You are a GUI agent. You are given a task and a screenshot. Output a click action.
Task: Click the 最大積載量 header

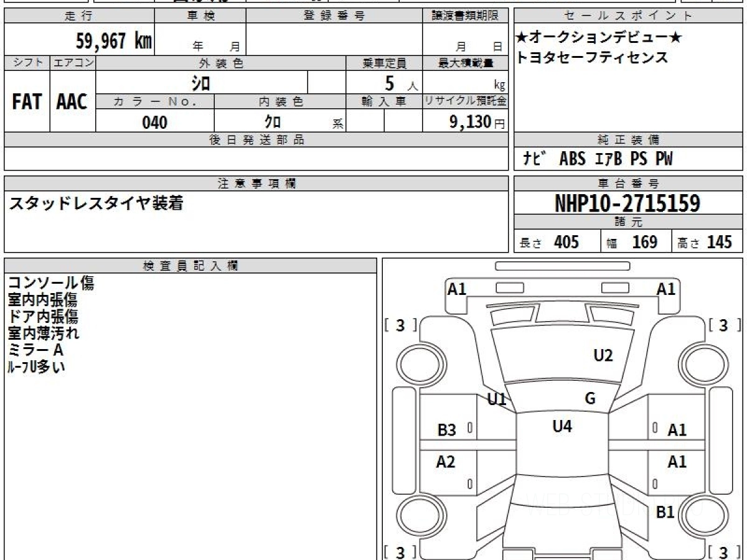[465, 63]
